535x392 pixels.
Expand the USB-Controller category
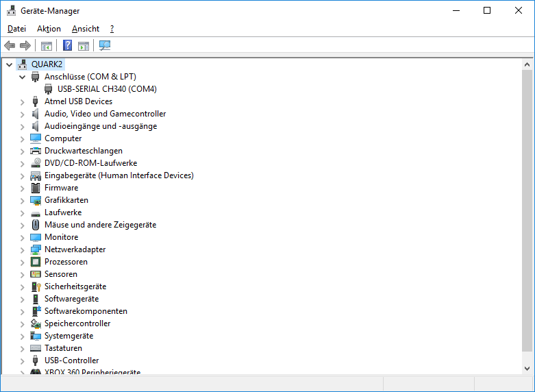click(x=22, y=360)
